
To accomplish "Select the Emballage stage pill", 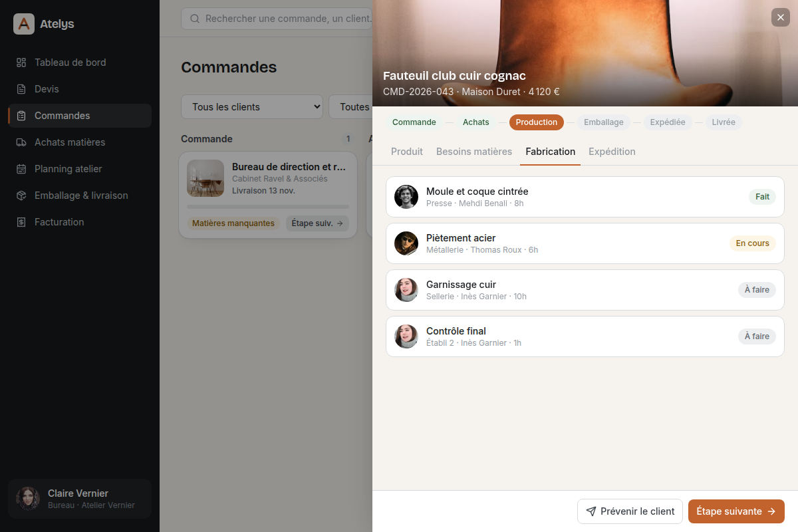I will pos(604,122).
